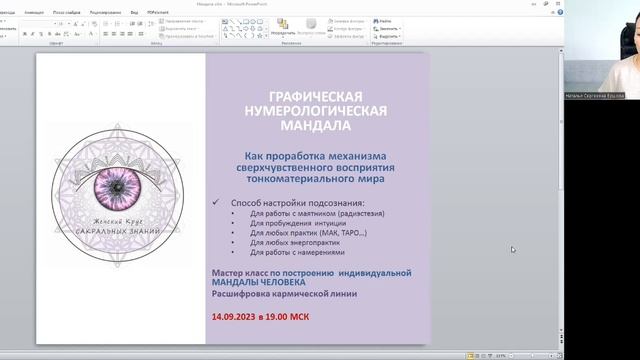Open the Анимация ribbon tab
Screen dimensions: 640x360
pos(34,13)
